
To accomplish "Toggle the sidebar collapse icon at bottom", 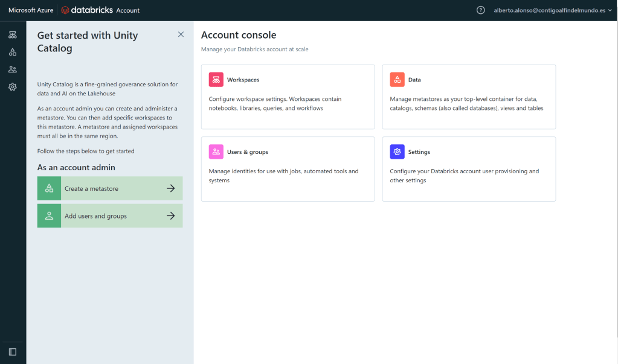I will pyautogui.click(x=13, y=352).
